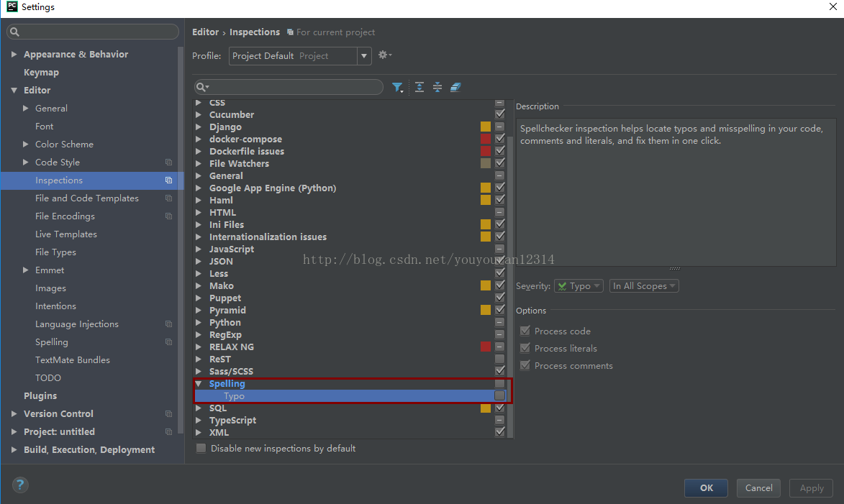Open the TODO settings page

(x=48, y=378)
